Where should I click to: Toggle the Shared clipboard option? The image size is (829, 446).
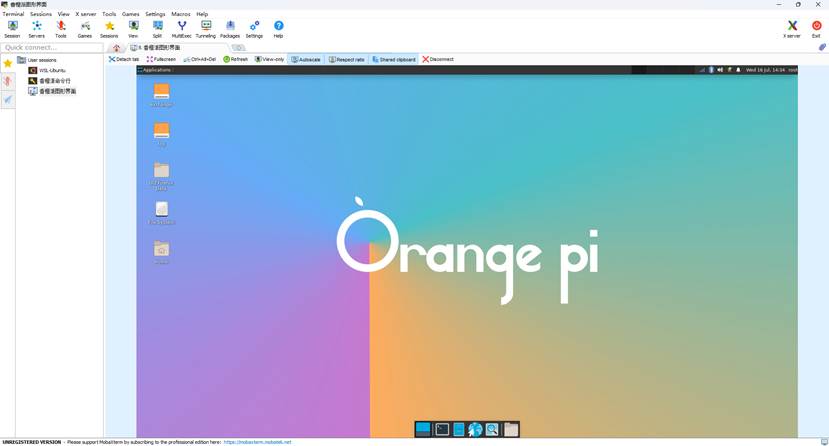click(394, 59)
